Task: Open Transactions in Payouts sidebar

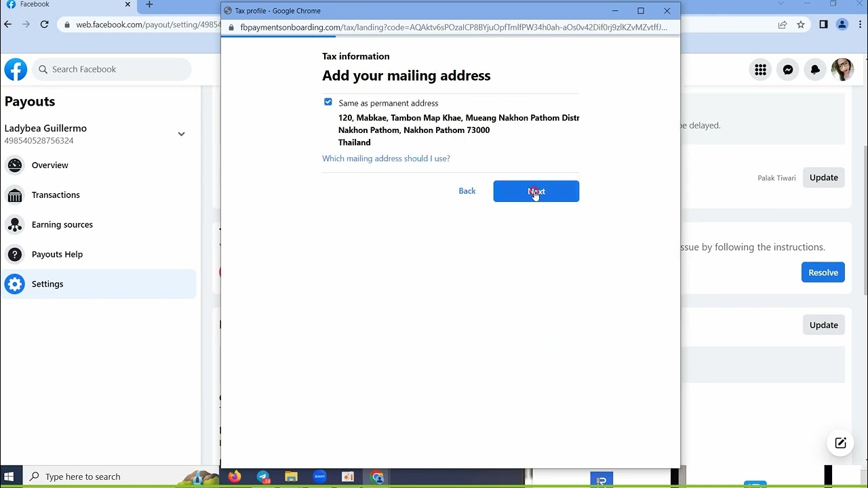Action: (x=98, y=195)
